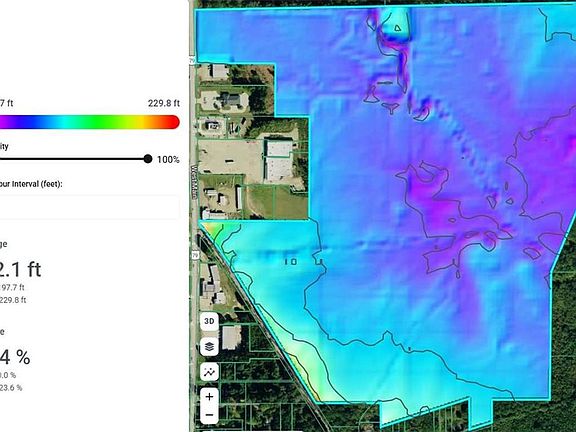576x432 pixels.
Task: Open the map layers stack icon
Action: tap(209, 346)
